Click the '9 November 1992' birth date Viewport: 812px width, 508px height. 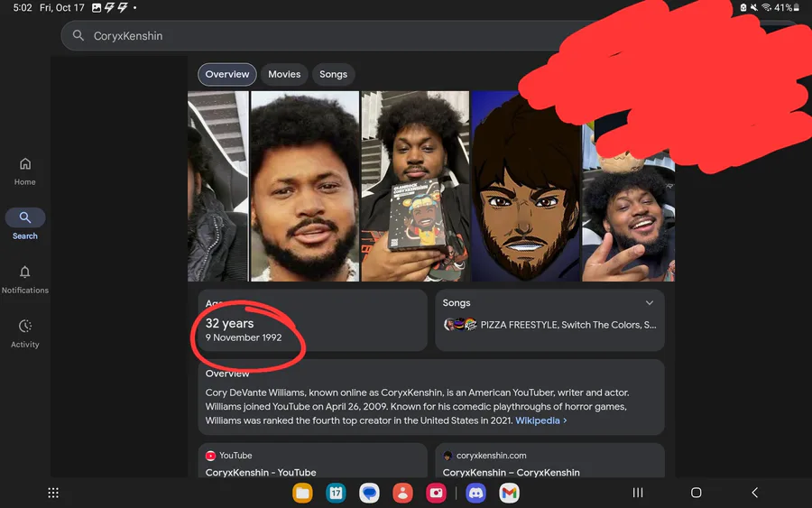244,337
